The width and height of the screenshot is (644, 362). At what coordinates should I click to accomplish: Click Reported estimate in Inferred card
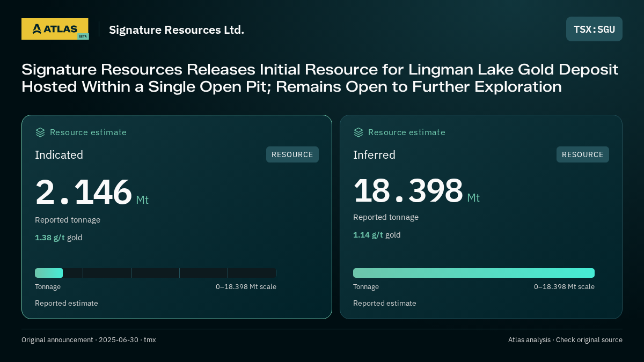(x=385, y=304)
